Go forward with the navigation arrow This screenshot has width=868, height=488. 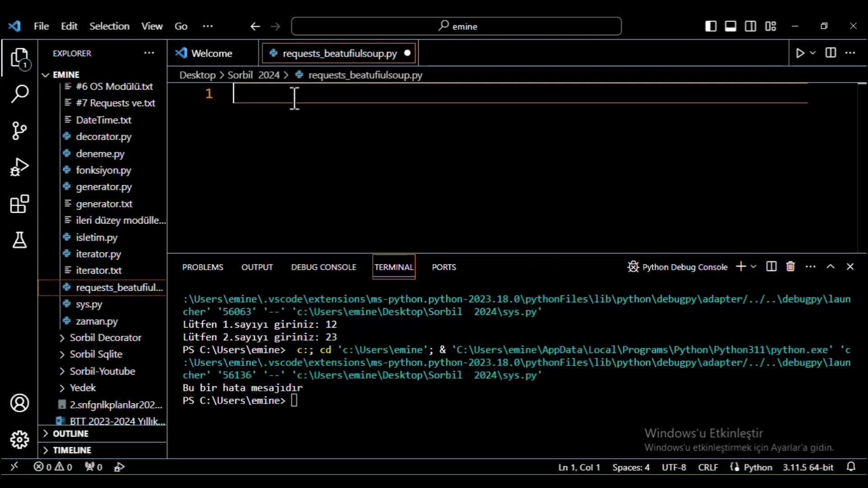coord(275,26)
